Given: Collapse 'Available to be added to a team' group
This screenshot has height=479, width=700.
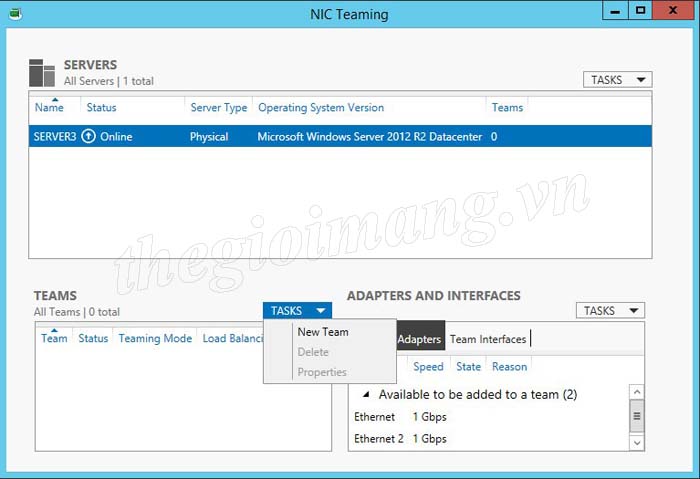Looking at the screenshot, I should pos(366,394).
